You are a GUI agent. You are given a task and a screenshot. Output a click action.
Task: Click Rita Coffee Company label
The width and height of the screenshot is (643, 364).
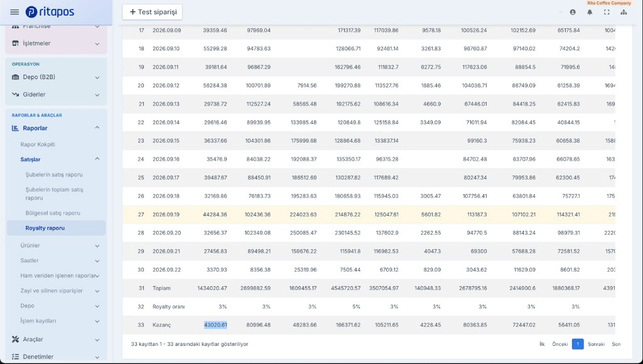pyautogui.click(x=609, y=3)
